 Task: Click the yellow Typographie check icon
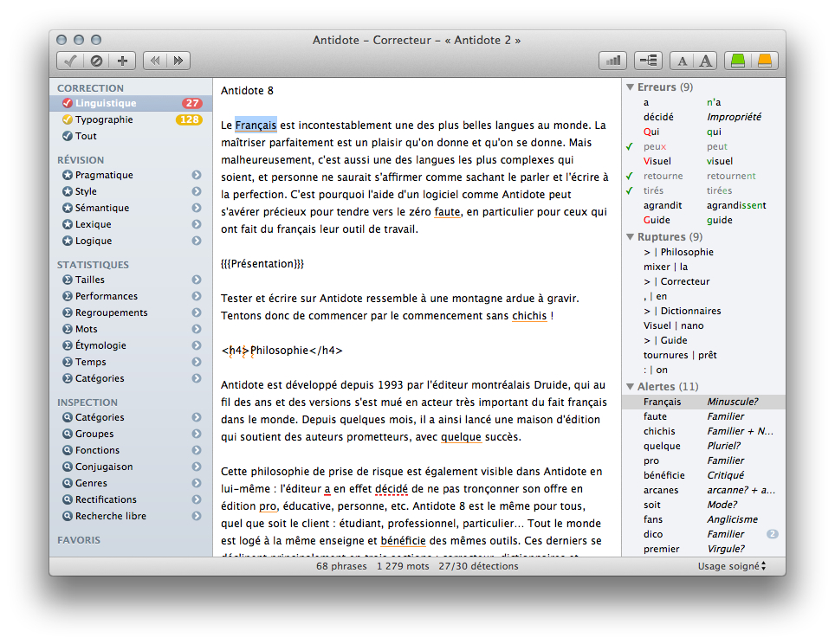click(67, 119)
